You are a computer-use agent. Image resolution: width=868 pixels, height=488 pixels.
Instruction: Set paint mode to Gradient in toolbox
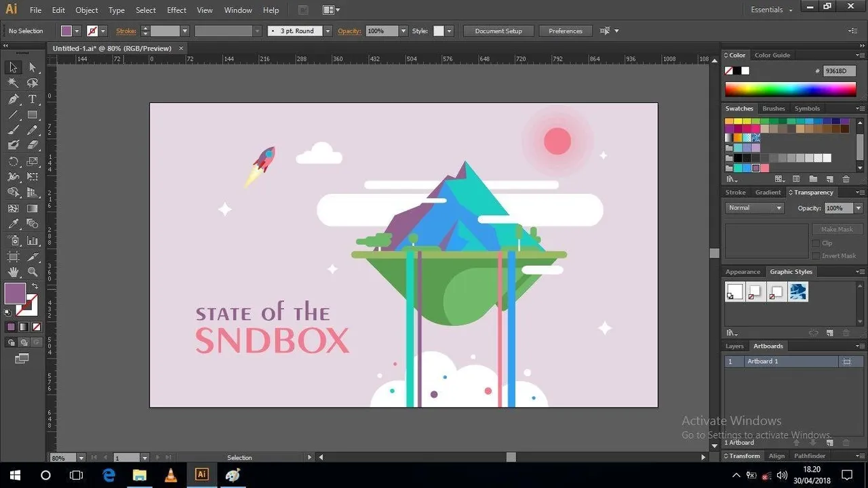(x=23, y=327)
